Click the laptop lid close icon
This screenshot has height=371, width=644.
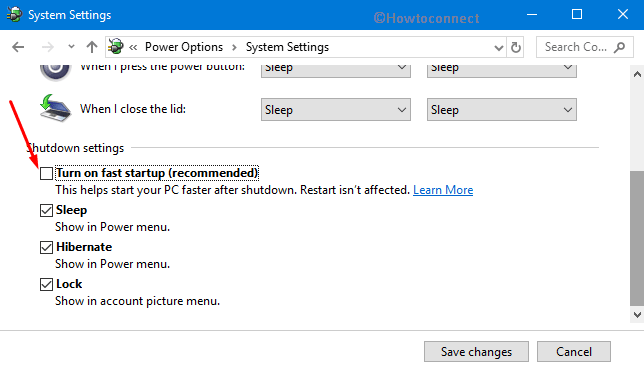click(x=55, y=108)
